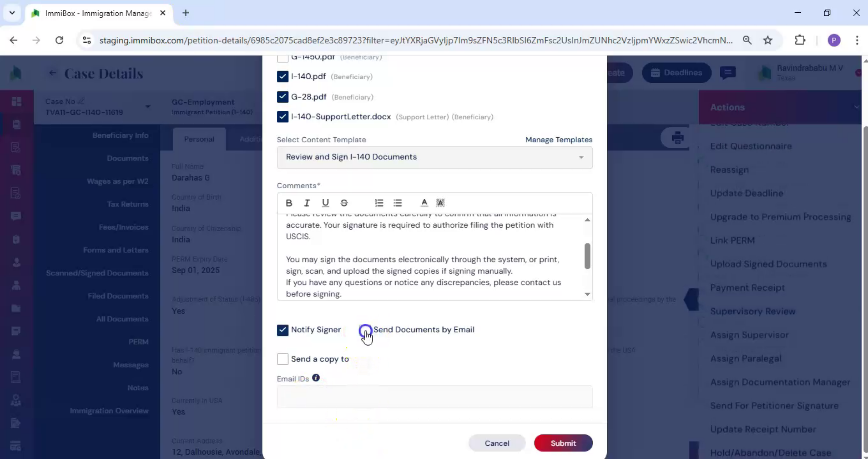Close the ImmiBox browser tab

point(163,13)
